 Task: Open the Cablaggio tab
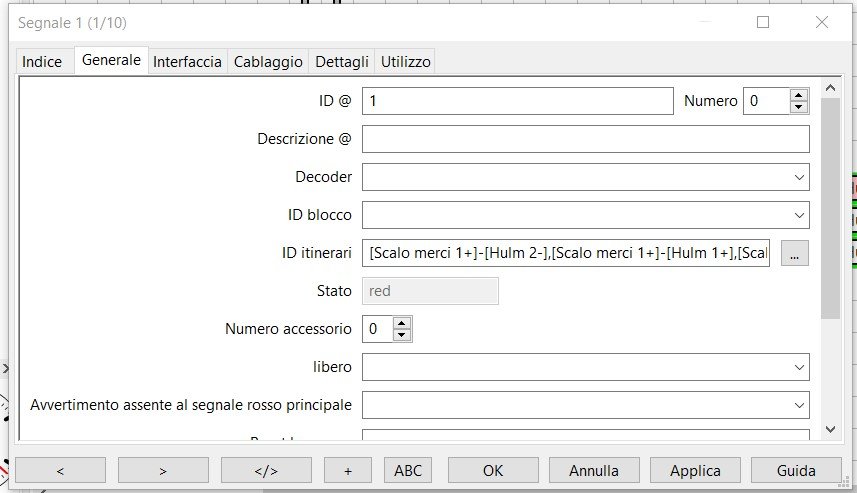268,62
